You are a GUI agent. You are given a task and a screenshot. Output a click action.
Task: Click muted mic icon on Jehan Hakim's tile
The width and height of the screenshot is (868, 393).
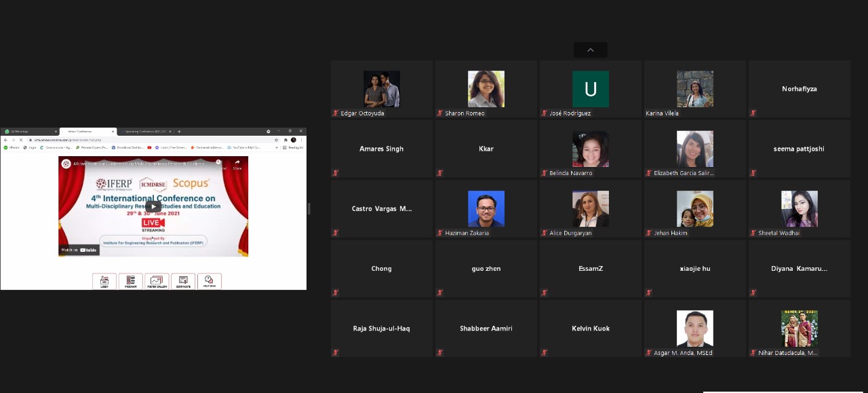[649, 233]
